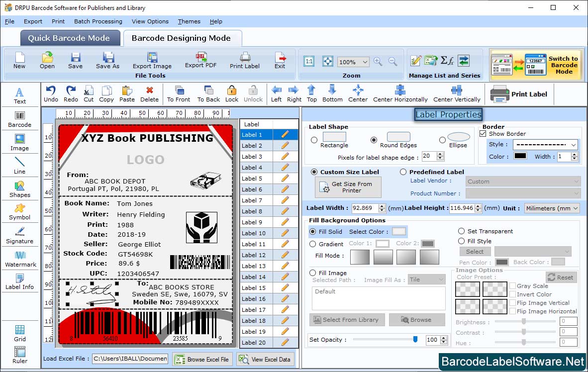Copy the selected object

(x=106, y=94)
